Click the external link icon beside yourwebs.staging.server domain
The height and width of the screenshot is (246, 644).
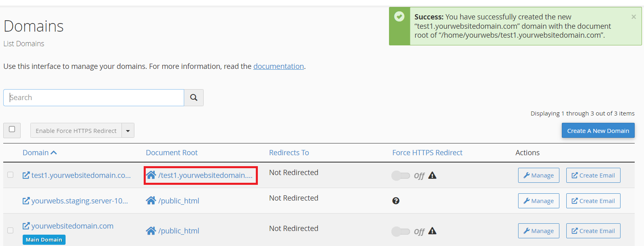point(26,201)
